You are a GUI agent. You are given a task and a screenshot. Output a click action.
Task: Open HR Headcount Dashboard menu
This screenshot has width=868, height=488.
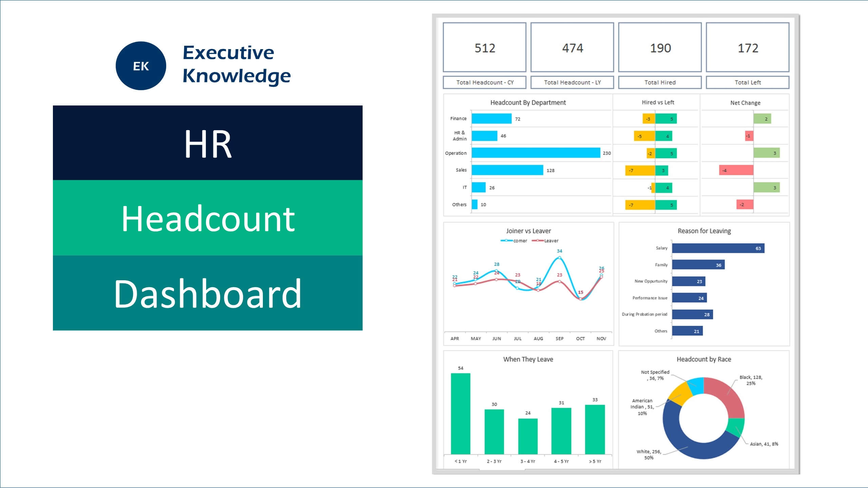[208, 218]
